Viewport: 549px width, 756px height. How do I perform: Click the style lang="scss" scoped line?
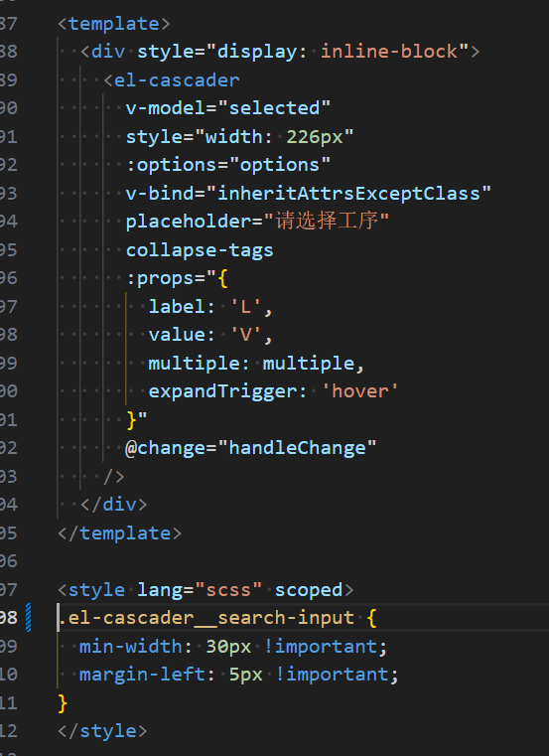point(206,590)
